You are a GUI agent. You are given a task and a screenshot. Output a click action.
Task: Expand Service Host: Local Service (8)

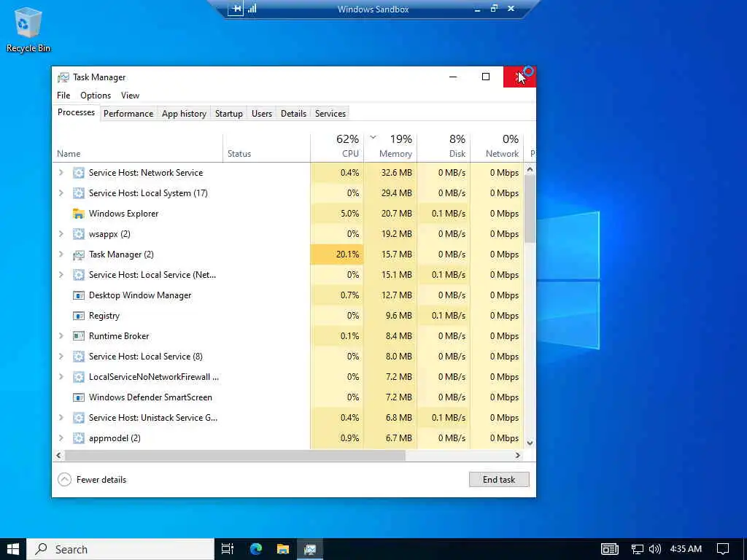pos(61,357)
